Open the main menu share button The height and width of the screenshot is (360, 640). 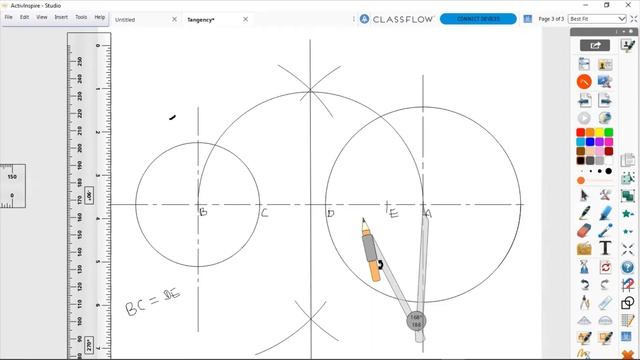click(595, 45)
